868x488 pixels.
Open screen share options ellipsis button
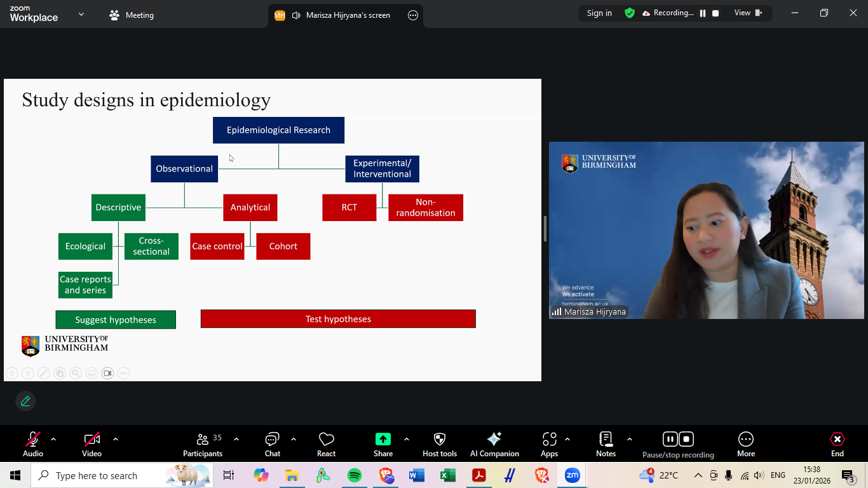[413, 15]
